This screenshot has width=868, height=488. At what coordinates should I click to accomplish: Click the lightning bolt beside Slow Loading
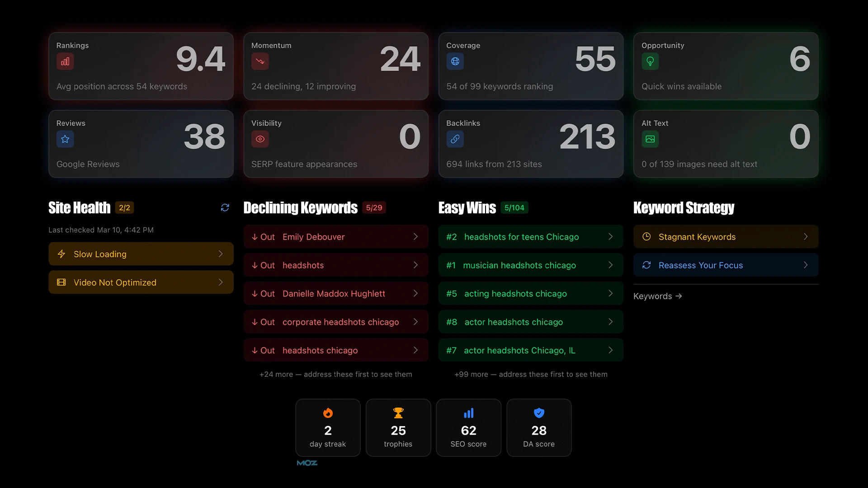click(62, 254)
